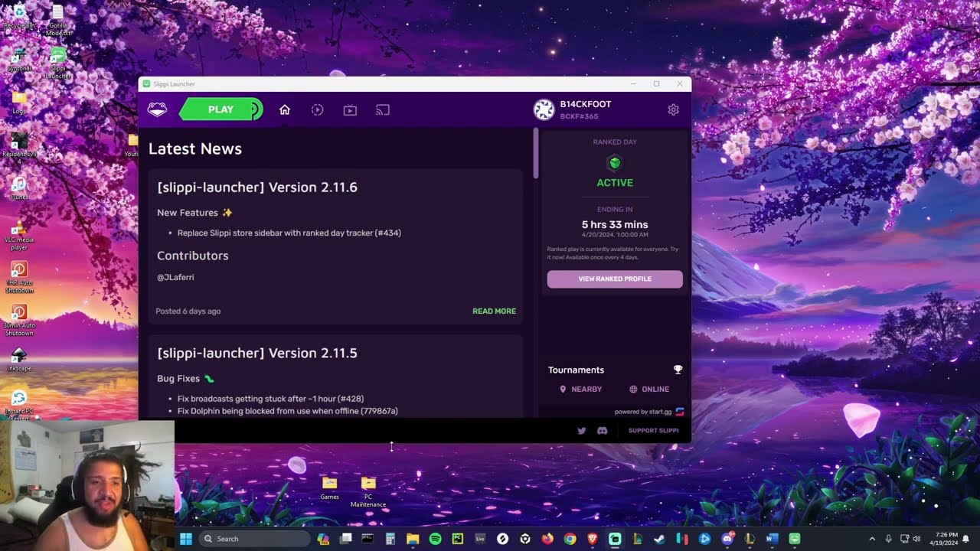Image resolution: width=980 pixels, height=551 pixels.
Task: Open Spotify from the taskbar
Action: coord(435,539)
